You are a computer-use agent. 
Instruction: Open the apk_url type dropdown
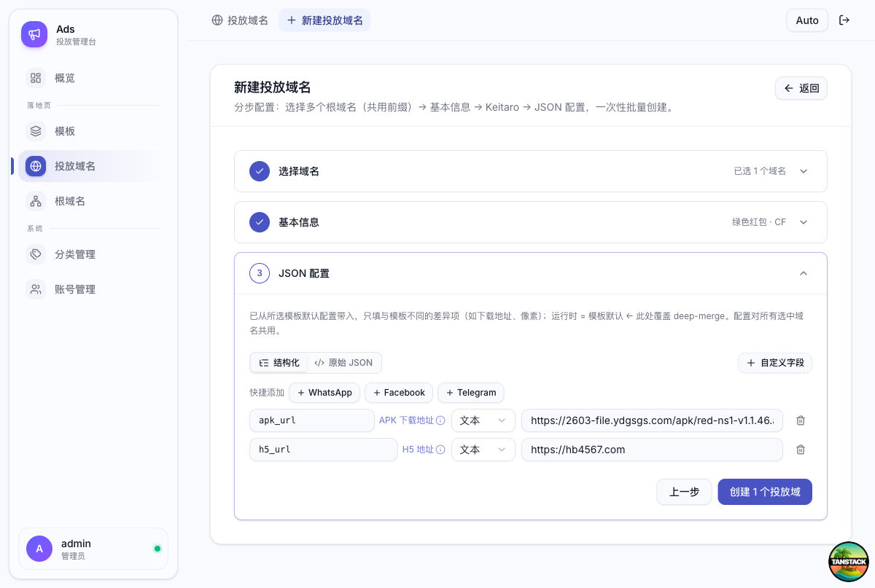point(483,420)
